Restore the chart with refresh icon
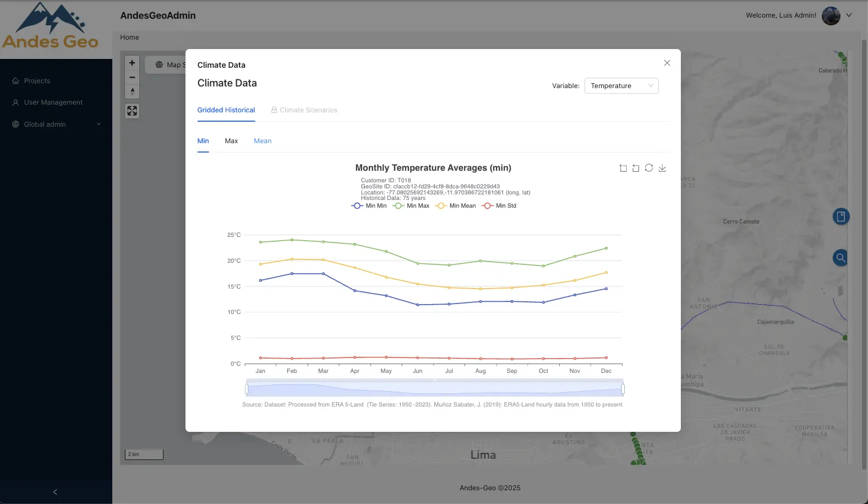868x504 pixels. (x=649, y=168)
